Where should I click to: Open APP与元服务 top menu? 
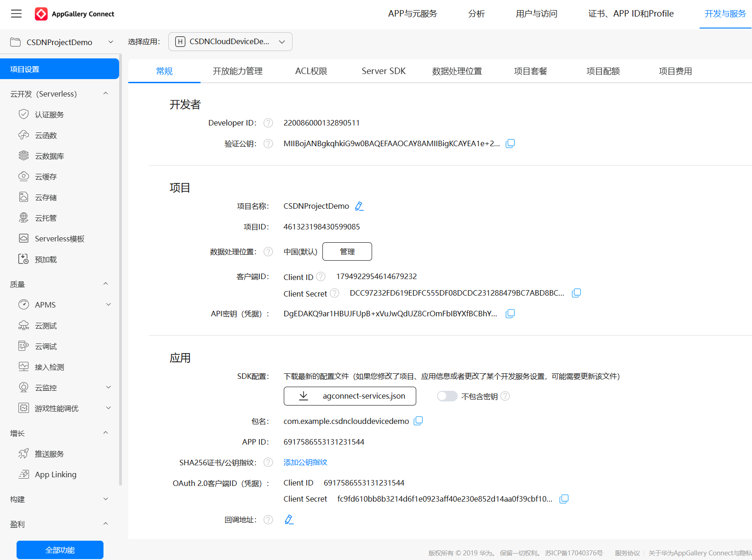(x=413, y=14)
